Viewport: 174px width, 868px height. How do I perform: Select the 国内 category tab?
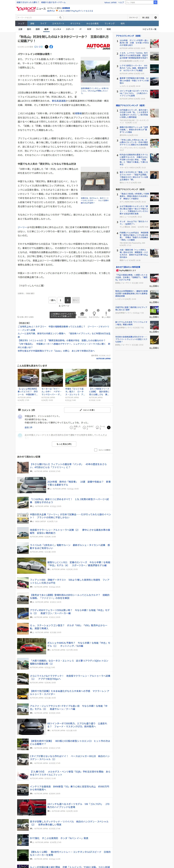[x=29, y=29]
